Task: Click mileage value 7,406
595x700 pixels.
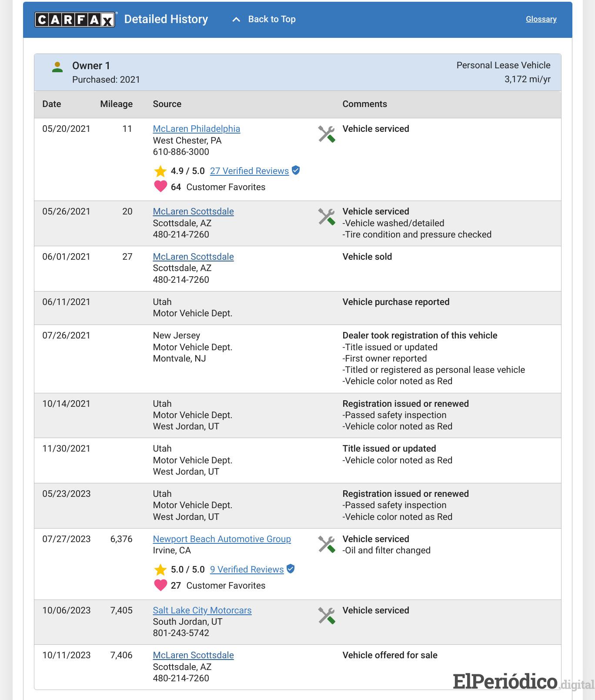Action: (x=121, y=655)
